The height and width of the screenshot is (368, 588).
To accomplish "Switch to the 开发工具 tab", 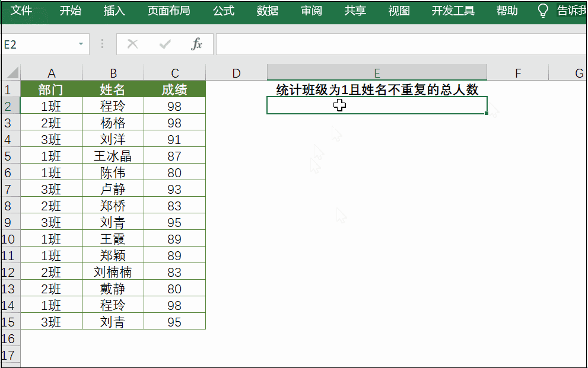I will (453, 11).
